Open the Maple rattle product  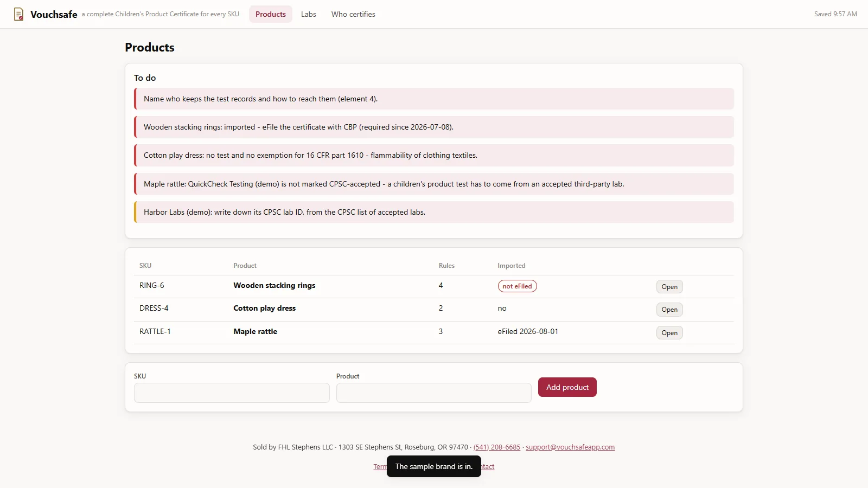click(669, 333)
